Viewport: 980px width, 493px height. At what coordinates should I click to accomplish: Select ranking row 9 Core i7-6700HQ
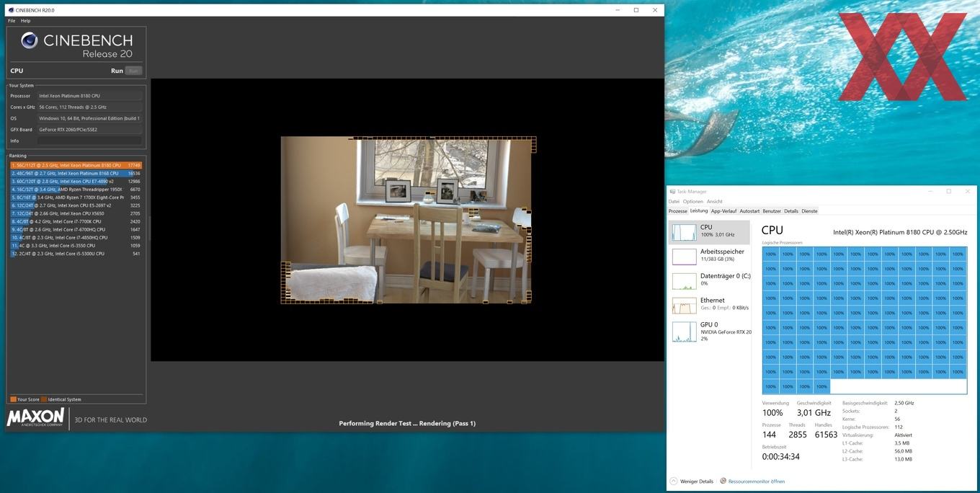76,229
